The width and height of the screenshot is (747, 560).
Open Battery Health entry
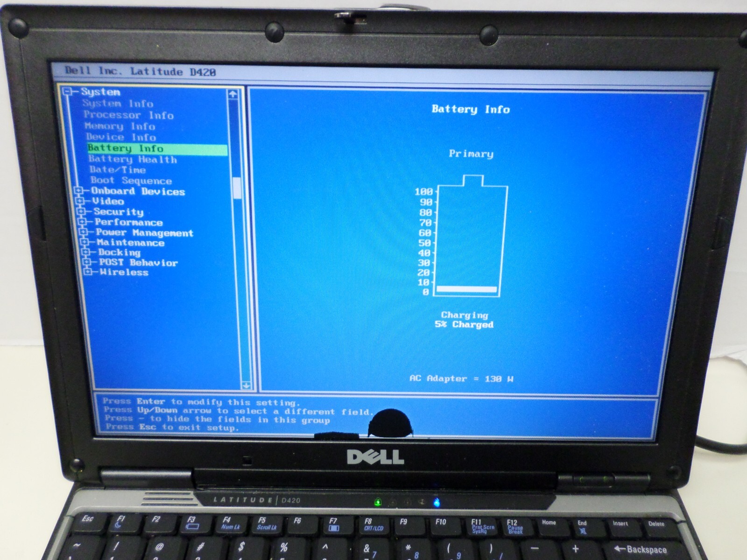click(x=133, y=159)
